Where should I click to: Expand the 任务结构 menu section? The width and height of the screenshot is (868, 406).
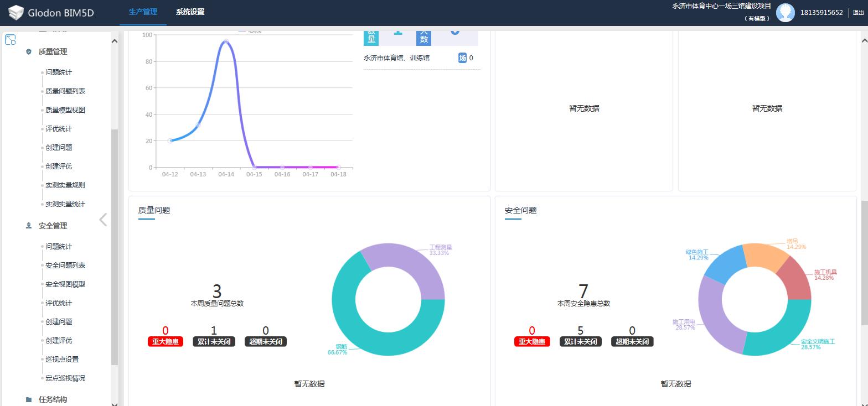point(53,399)
